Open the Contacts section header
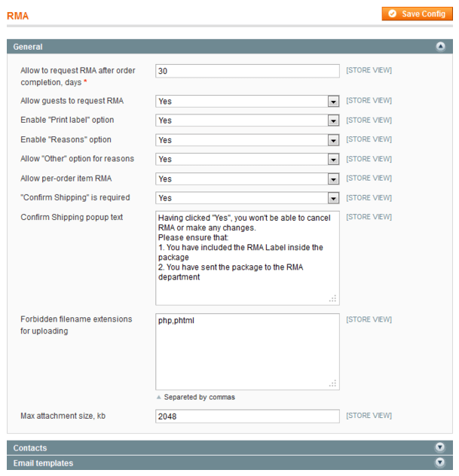 (230, 447)
